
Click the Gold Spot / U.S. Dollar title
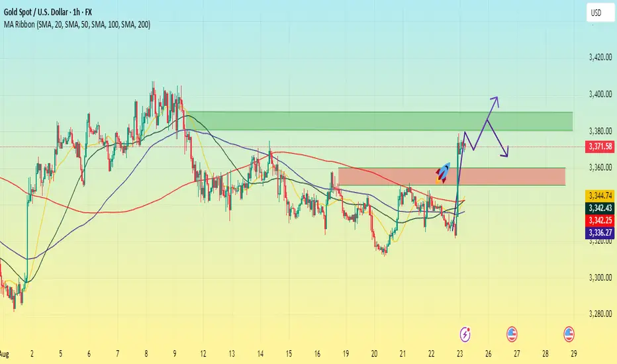point(48,13)
